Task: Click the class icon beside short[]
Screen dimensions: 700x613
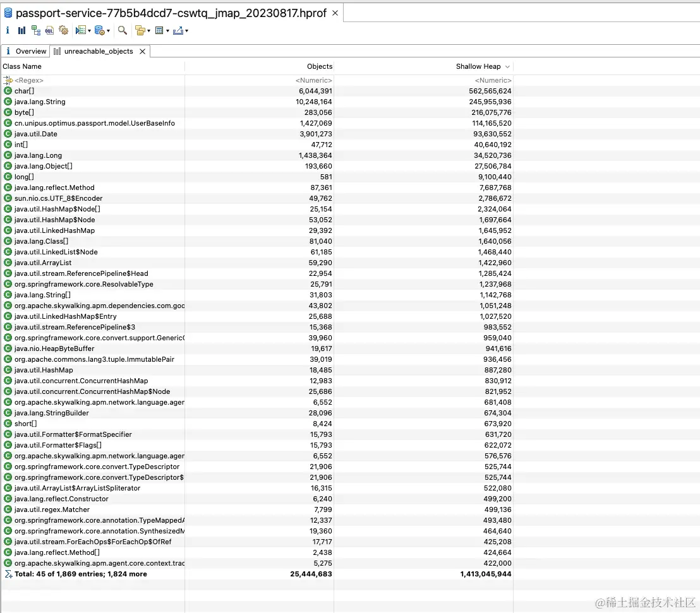Action: pyautogui.click(x=8, y=424)
